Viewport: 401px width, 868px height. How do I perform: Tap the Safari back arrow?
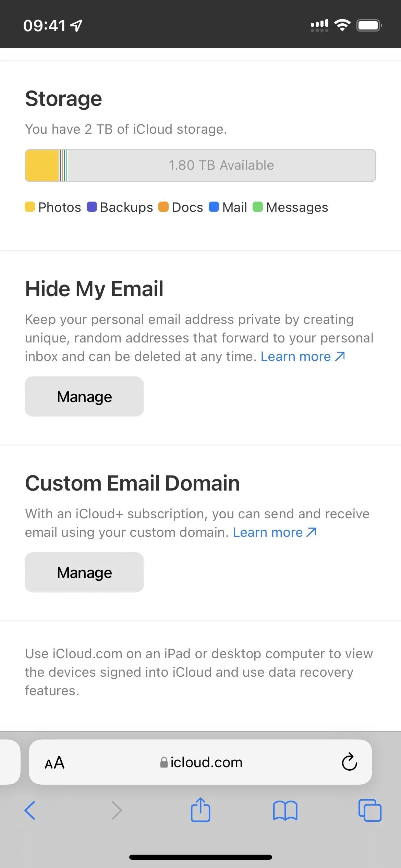30,810
